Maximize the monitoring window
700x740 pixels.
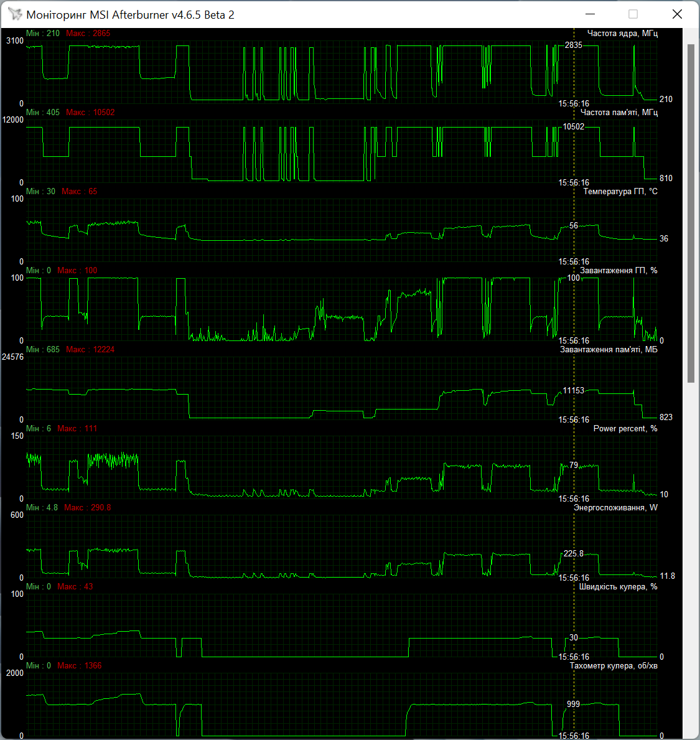(633, 14)
